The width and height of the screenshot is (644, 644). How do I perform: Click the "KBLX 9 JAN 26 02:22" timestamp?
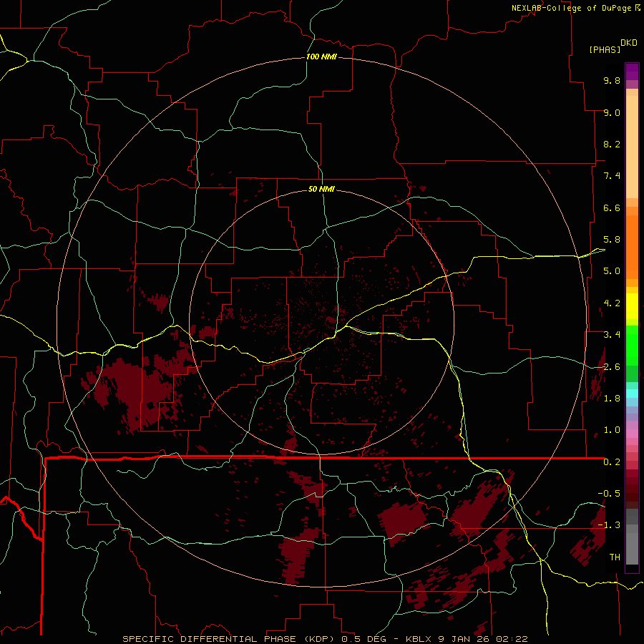(467, 639)
